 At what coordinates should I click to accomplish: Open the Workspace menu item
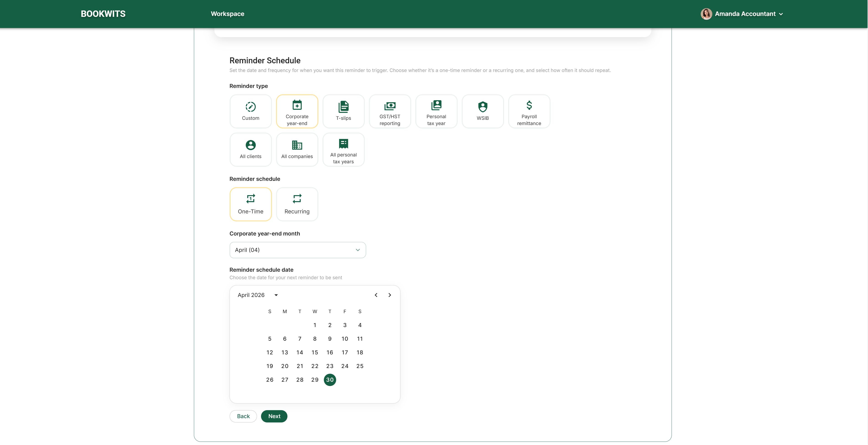(227, 14)
